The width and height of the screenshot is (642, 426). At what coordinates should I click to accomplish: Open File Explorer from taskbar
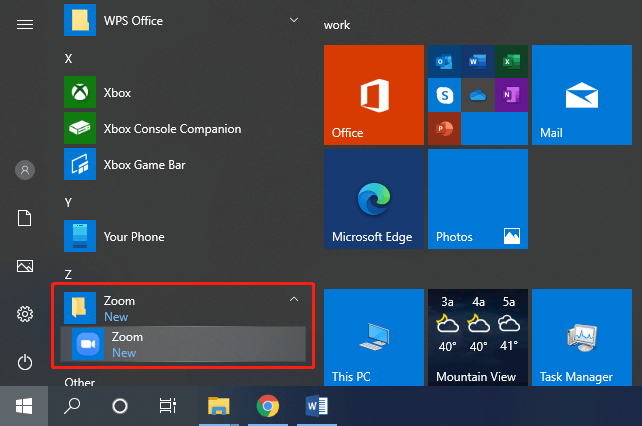point(219,406)
